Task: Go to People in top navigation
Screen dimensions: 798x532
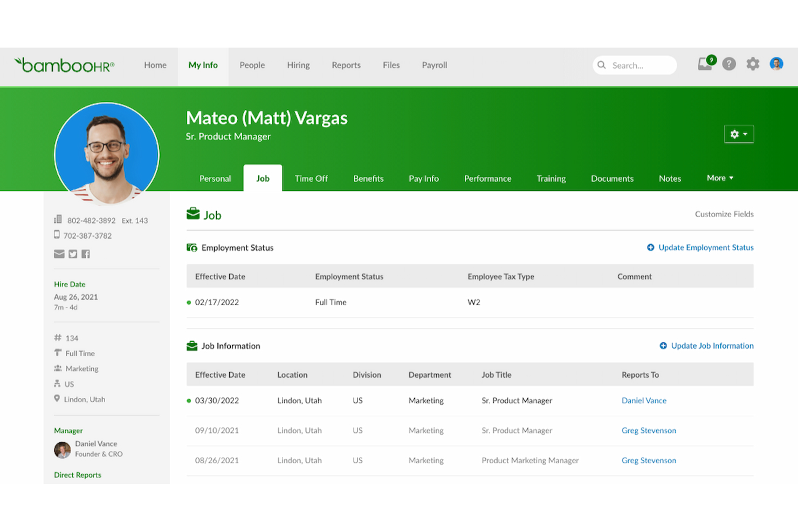Action: (252, 65)
